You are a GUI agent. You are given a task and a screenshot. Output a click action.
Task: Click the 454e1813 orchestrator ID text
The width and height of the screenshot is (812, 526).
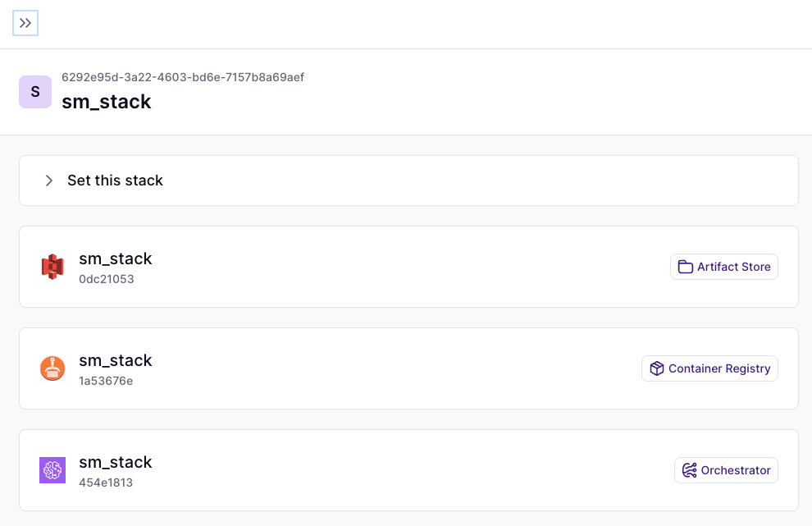coord(106,483)
